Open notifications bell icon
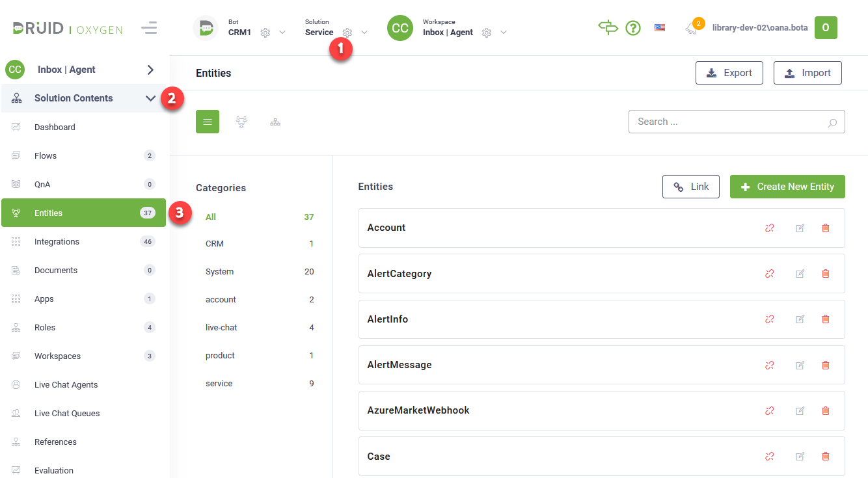868x478 pixels. pos(691,29)
